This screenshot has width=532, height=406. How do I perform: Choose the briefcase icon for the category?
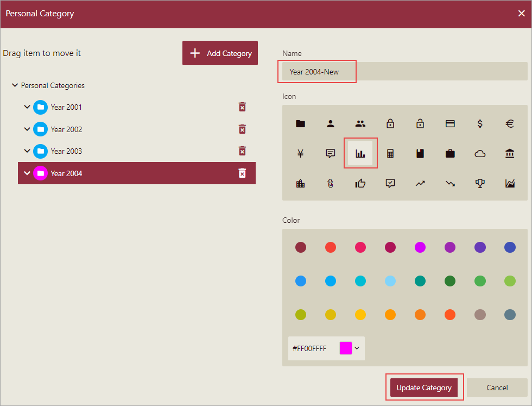coord(449,153)
